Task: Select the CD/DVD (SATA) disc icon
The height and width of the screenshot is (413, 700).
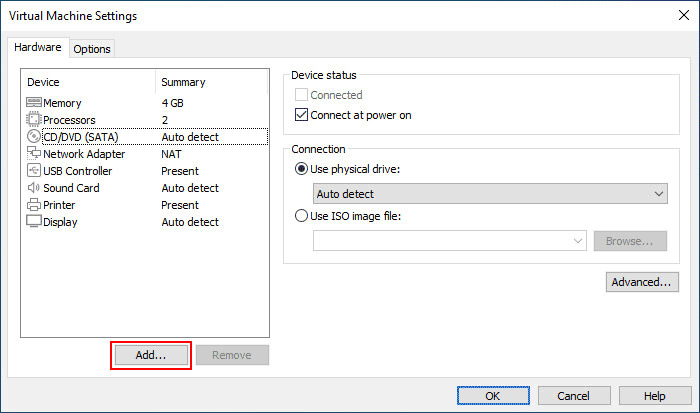Action: [34, 136]
